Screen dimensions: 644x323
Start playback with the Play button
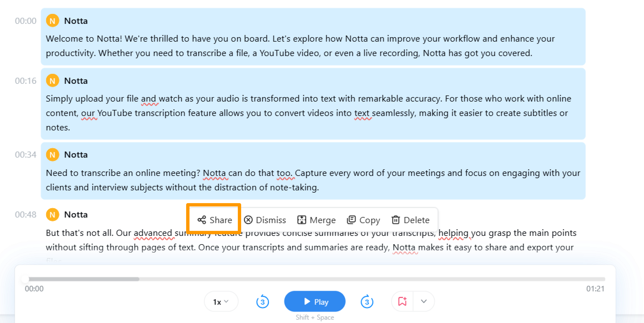coord(315,301)
